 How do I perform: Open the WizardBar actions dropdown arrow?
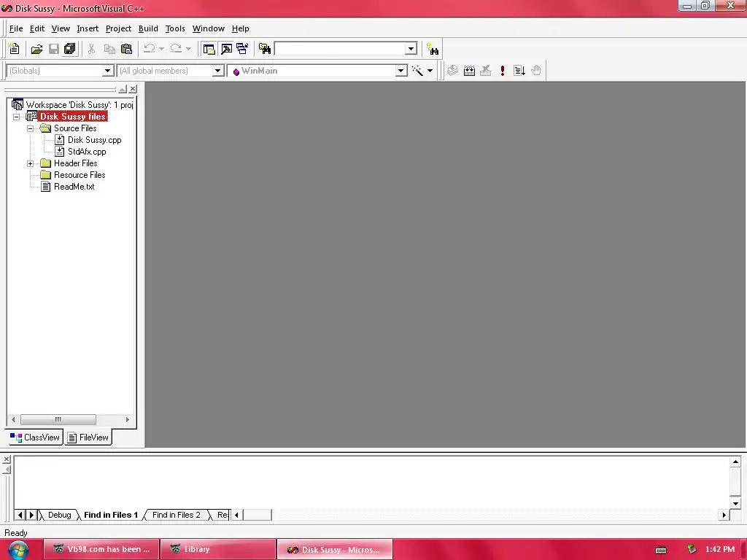pos(430,71)
